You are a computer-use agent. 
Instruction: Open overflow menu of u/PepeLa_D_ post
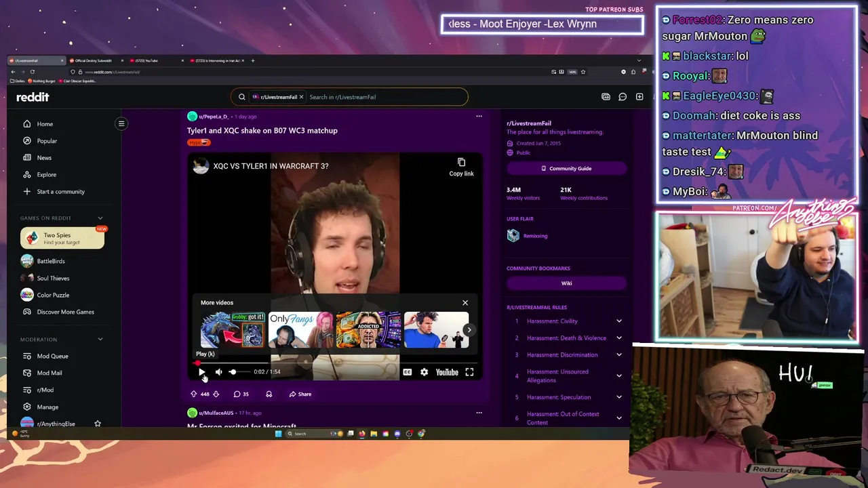(x=479, y=117)
